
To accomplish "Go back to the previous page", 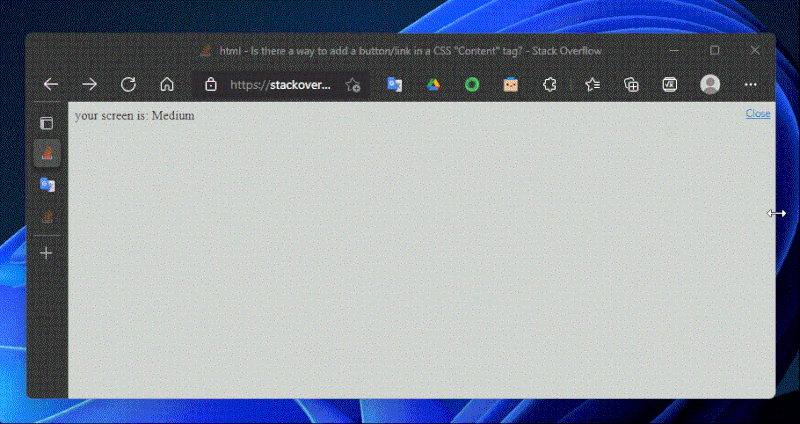I will [x=51, y=85].
